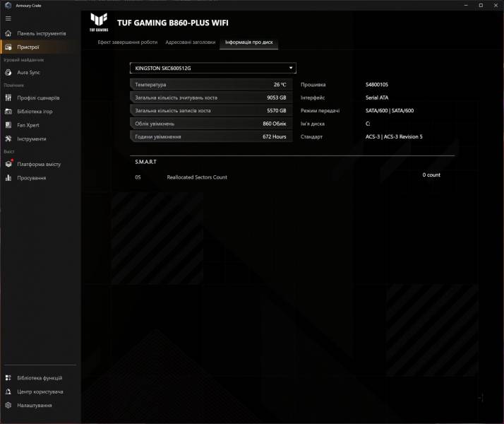This screenshot has width=504, height=424.
Task: Click the Центр користувача bell icon
Action: coord(8,391)
